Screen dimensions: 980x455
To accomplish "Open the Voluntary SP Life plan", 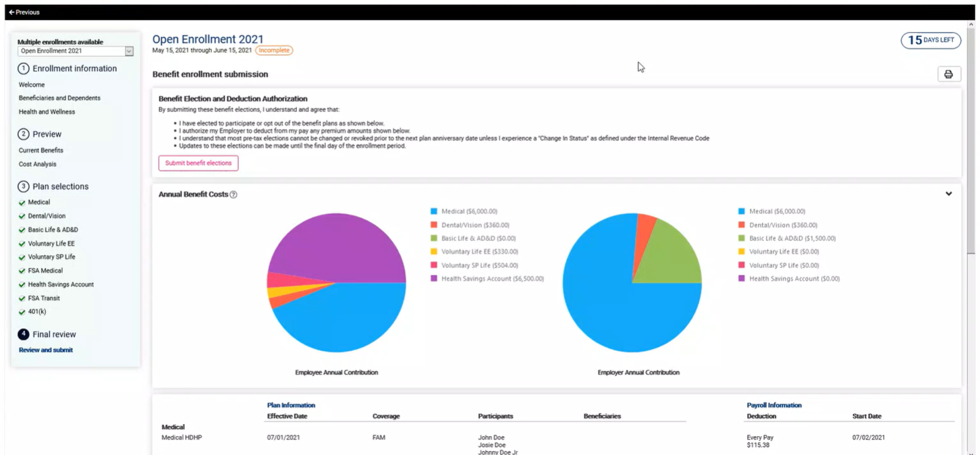I will (x=52, y=257).
